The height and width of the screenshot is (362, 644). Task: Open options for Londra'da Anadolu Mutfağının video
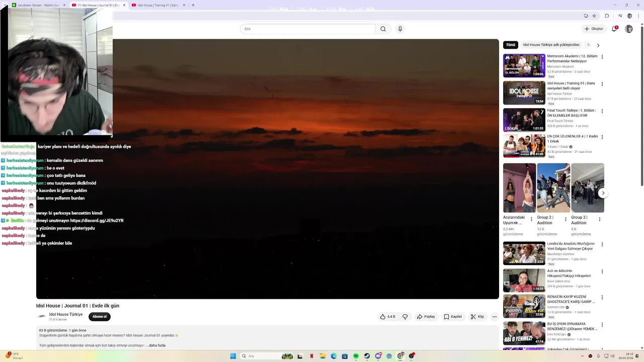(602, 244)
